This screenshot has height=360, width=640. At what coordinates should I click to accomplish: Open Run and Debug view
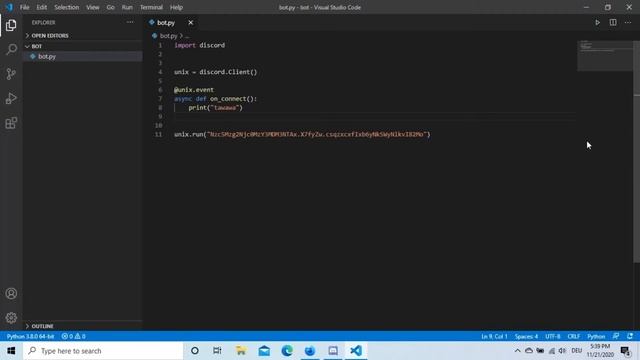point(11,98)
